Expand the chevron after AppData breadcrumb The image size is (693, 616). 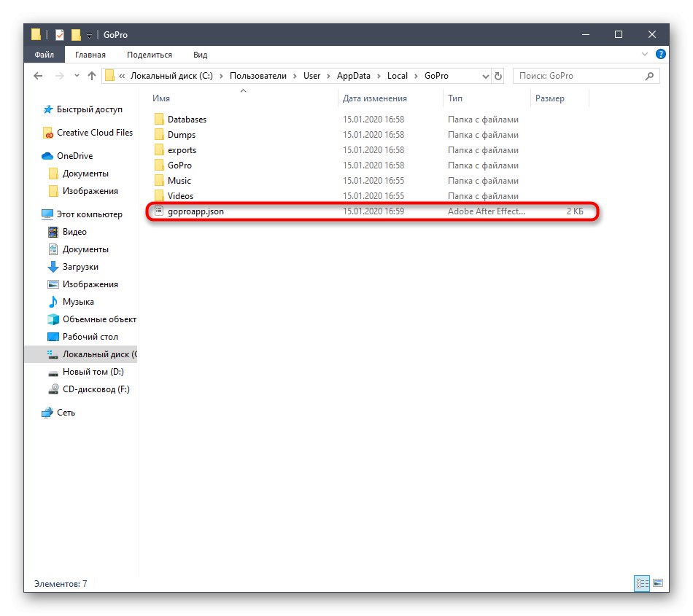click(379, 76)
